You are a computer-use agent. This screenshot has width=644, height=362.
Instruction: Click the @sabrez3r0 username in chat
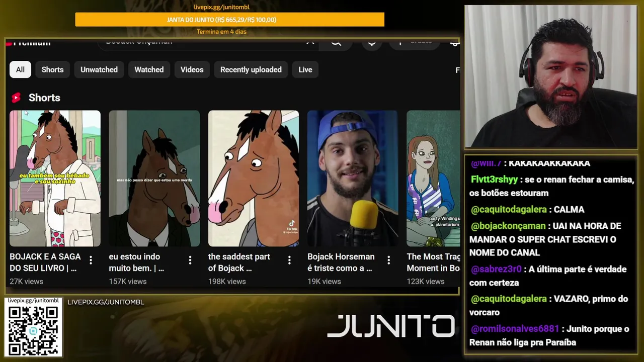tap(496, 269)
